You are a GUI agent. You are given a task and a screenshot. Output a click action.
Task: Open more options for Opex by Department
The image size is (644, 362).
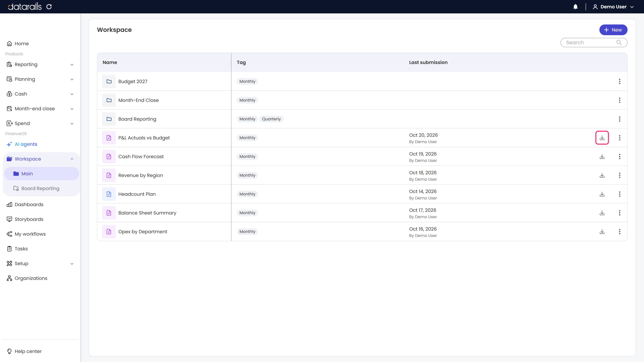(x=620, y=232)
